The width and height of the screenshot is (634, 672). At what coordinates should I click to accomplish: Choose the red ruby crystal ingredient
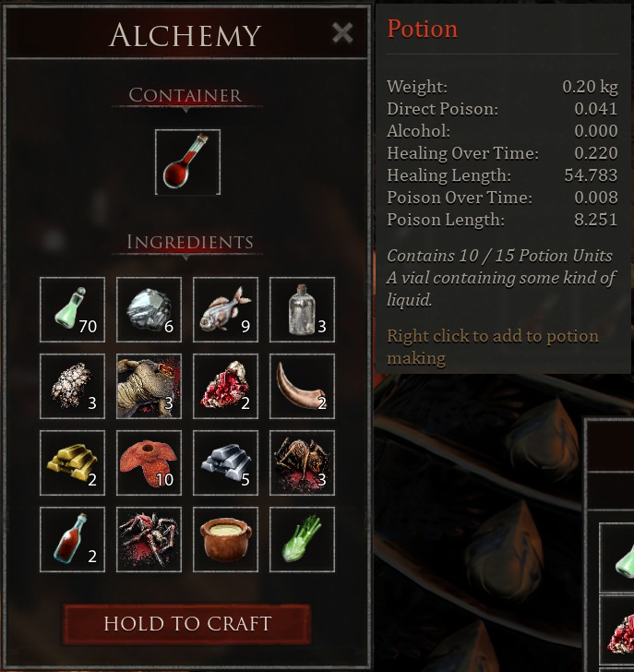(225, 386)
